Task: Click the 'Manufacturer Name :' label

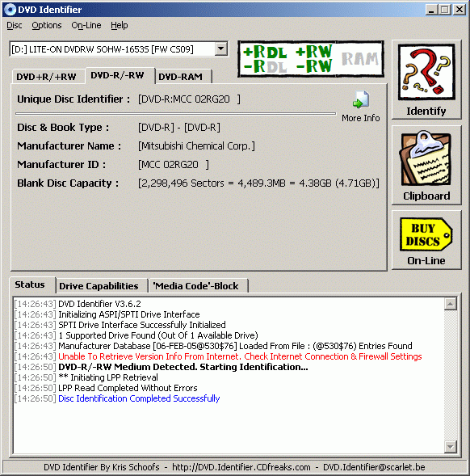Action: tap(69, 146)
